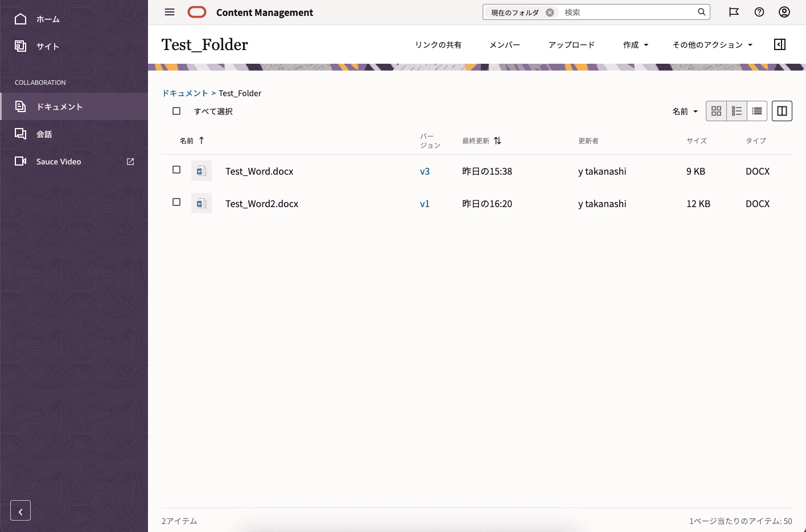This screenshot has width=806, height=532.
Task: Check the すべて選択 select-all checkbox
Action: coord(176,111)
